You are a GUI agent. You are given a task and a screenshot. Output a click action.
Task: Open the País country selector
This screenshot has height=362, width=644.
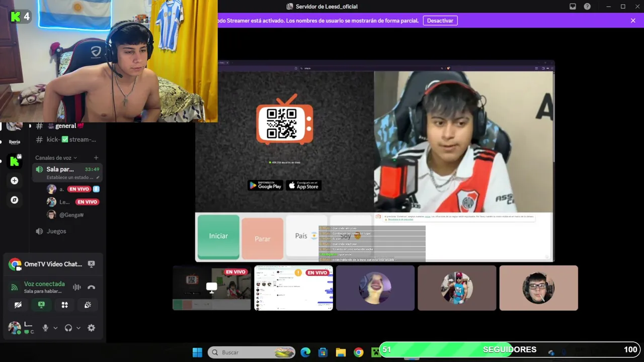(x=306, y=236)
